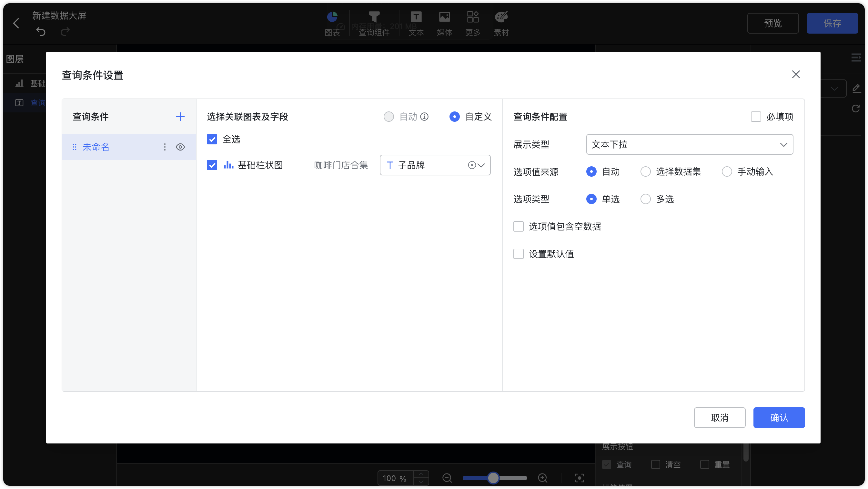
Task: Uncheck the 基础柱状图 checkbox
Action: click(x=212, y=165)
